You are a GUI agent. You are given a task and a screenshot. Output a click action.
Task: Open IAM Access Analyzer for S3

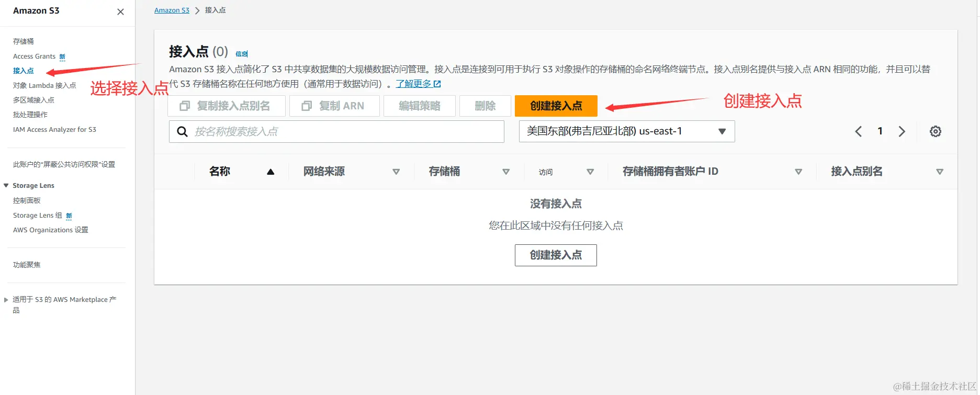coord(54,129)
